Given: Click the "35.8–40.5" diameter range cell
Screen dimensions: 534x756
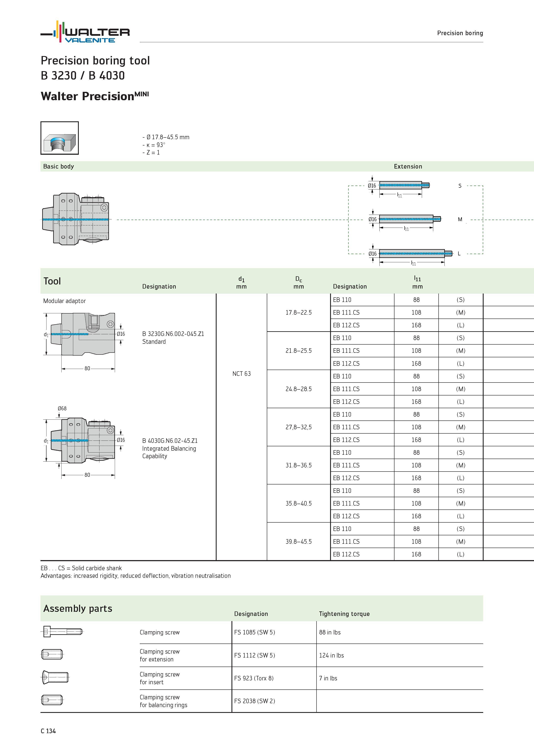Looking at the screenshot, I should 298,503.
